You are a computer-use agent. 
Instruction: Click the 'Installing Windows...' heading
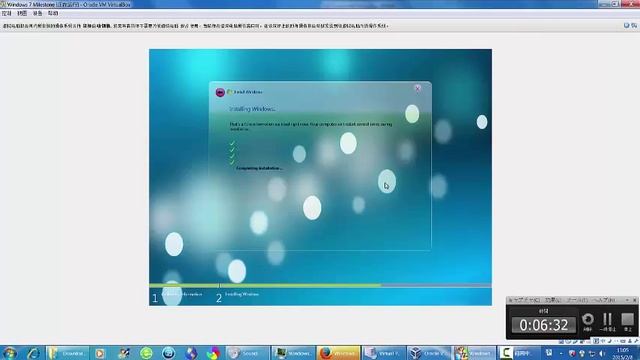coord(252,109)
